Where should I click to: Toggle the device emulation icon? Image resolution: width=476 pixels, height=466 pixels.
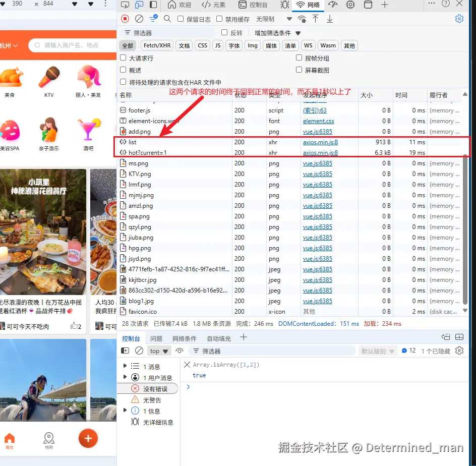(139, 5)
